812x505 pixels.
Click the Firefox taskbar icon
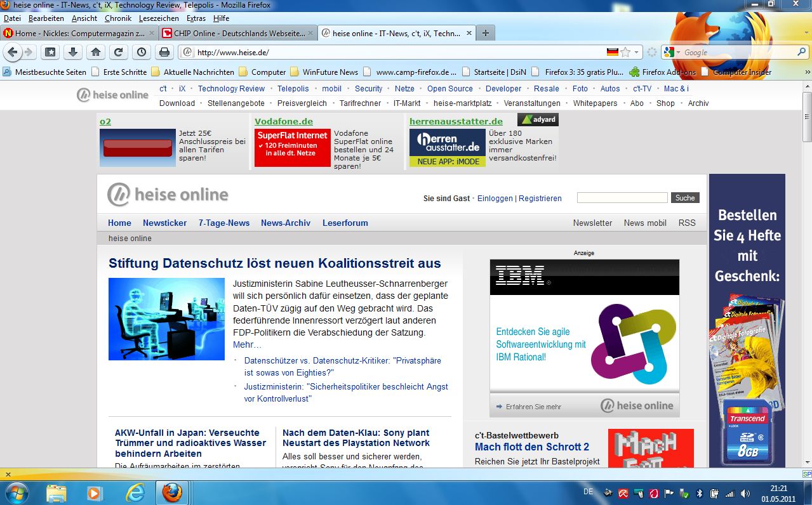click(x=172, y=493)
